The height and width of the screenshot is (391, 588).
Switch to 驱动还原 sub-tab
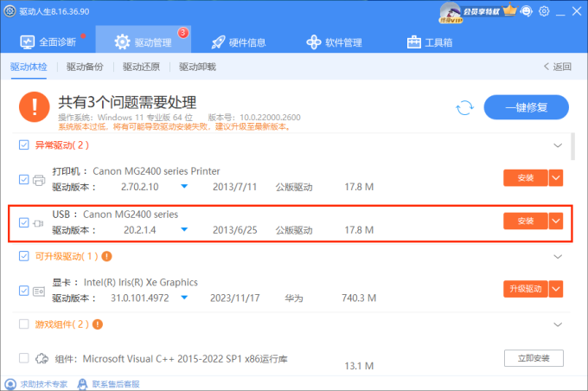tap(141, 67)
